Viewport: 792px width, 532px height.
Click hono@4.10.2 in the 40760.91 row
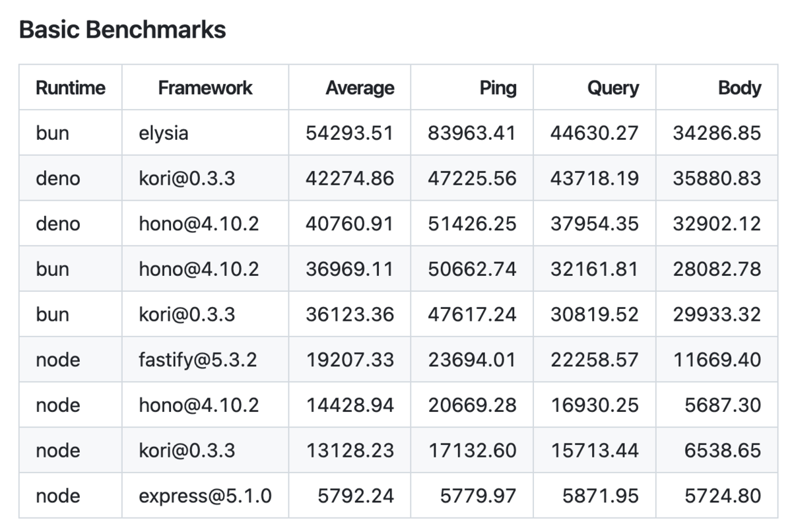click(x=199, y=223)
